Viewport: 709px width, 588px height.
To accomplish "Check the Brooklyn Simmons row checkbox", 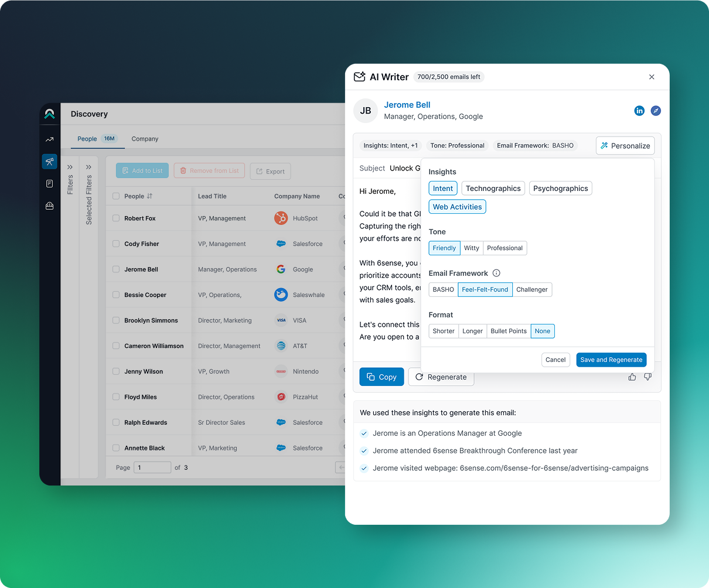I will coord(116,320).
